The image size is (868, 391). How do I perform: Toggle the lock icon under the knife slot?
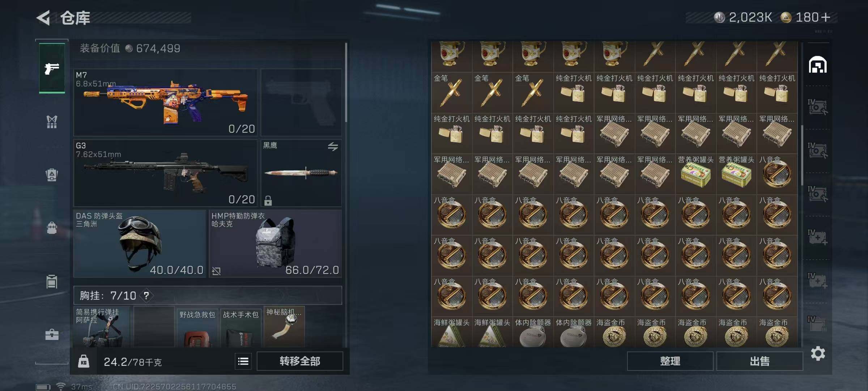[x=268, y=200]
